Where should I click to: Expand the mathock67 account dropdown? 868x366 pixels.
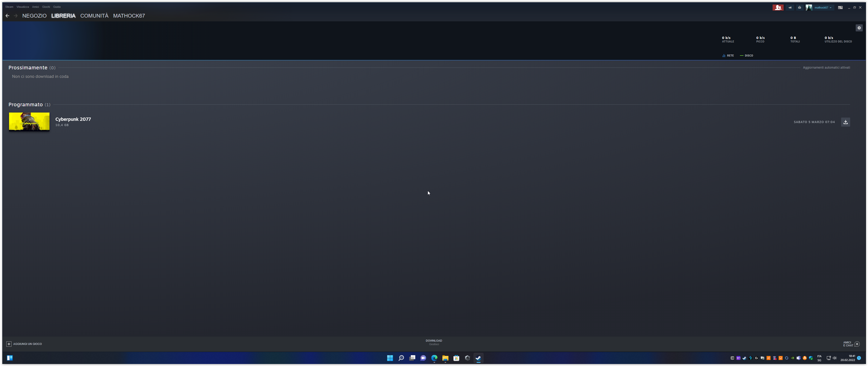pyautogui.click(x=822, y=8)
